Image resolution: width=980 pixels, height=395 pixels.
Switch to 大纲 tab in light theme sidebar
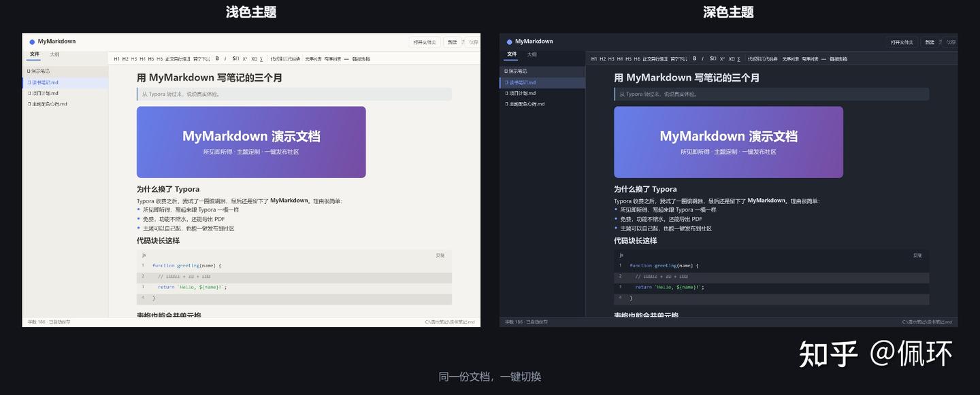(54, 54)
